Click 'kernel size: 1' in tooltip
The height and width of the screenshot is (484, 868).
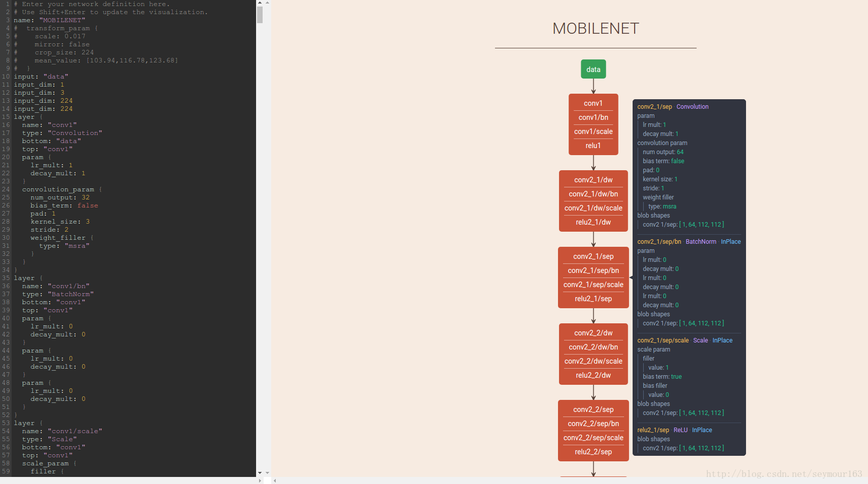pos(660,179)
